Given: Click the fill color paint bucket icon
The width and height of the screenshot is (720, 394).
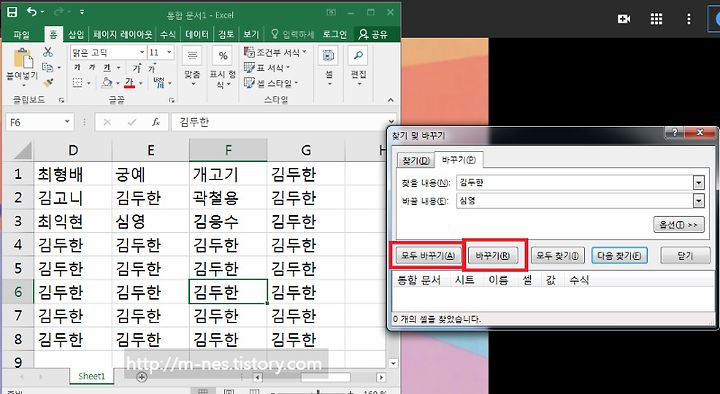Looking at the screenshot, I should [x=107, y=83].
